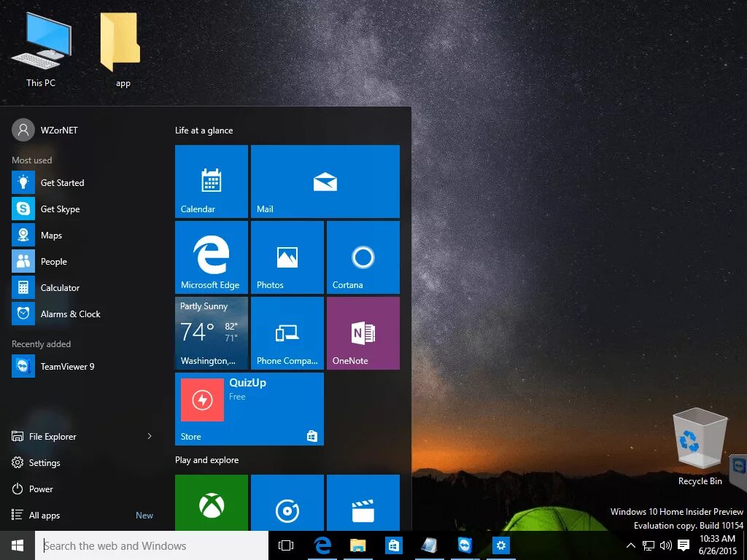
Task: Open the Cortana tile
Action: click(363, 257)
